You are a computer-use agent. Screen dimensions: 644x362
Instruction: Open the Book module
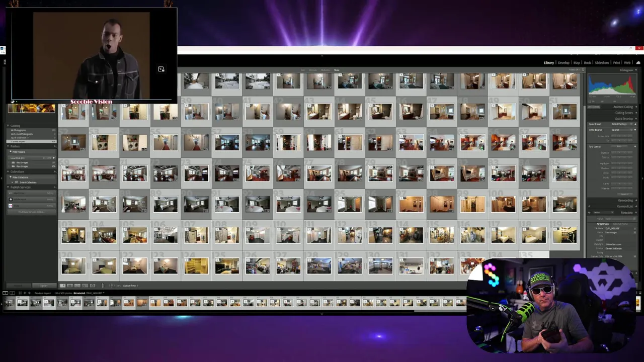click(x=587, y=63)
